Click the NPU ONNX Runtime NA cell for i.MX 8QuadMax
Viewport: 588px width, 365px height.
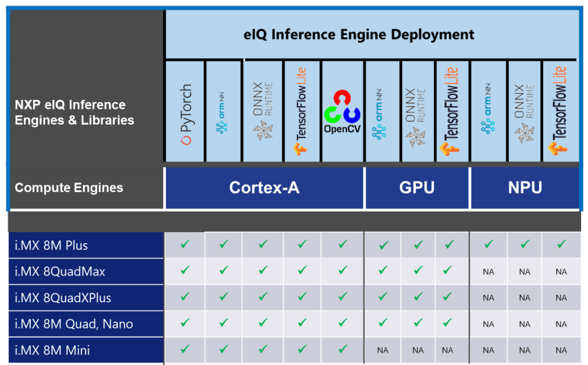click(525, 271)
